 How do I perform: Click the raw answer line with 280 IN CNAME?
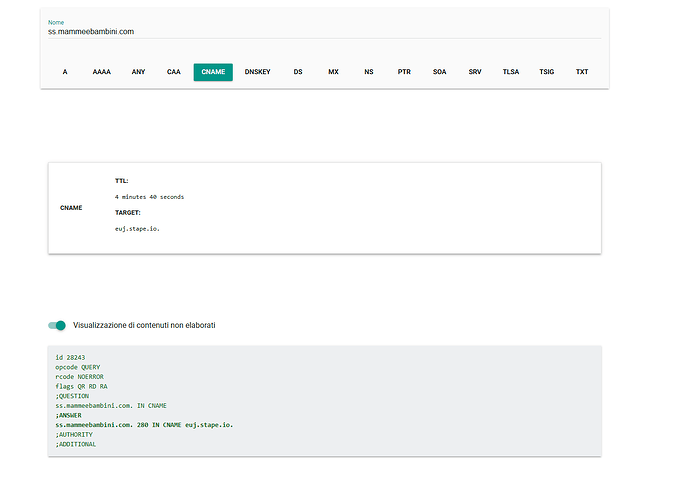click(145, 424)
